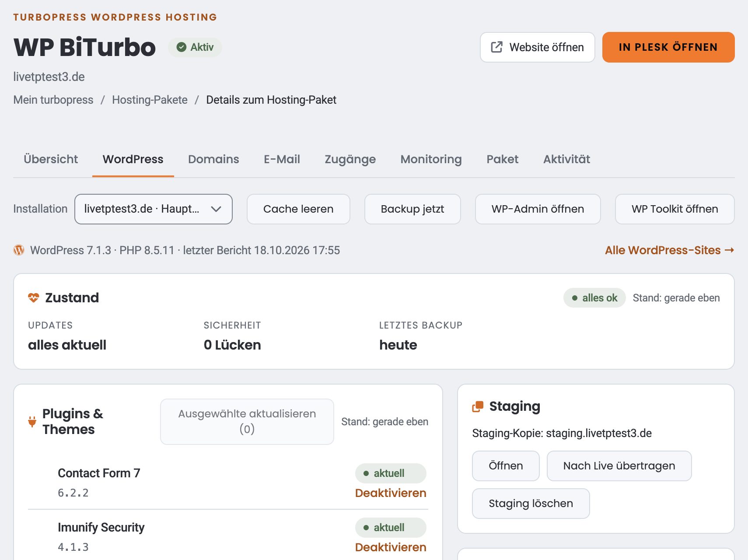
Task: Click the external-link icon on Website öffnen
Action: click(496, 47)
